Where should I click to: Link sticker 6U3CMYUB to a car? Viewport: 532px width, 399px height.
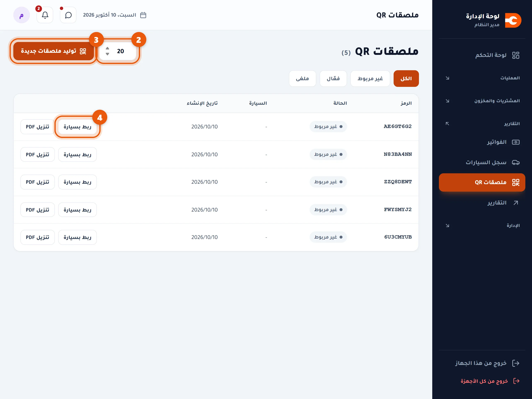(78, 237)
